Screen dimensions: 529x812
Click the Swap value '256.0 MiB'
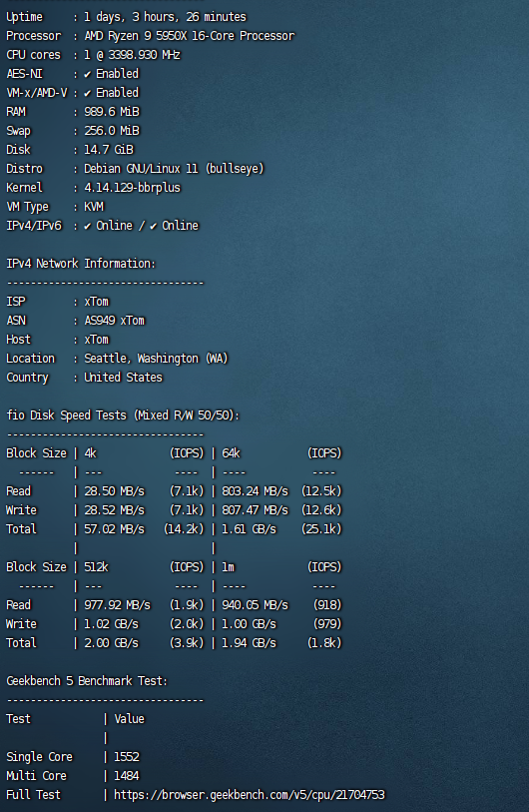(x=112, y=131)
